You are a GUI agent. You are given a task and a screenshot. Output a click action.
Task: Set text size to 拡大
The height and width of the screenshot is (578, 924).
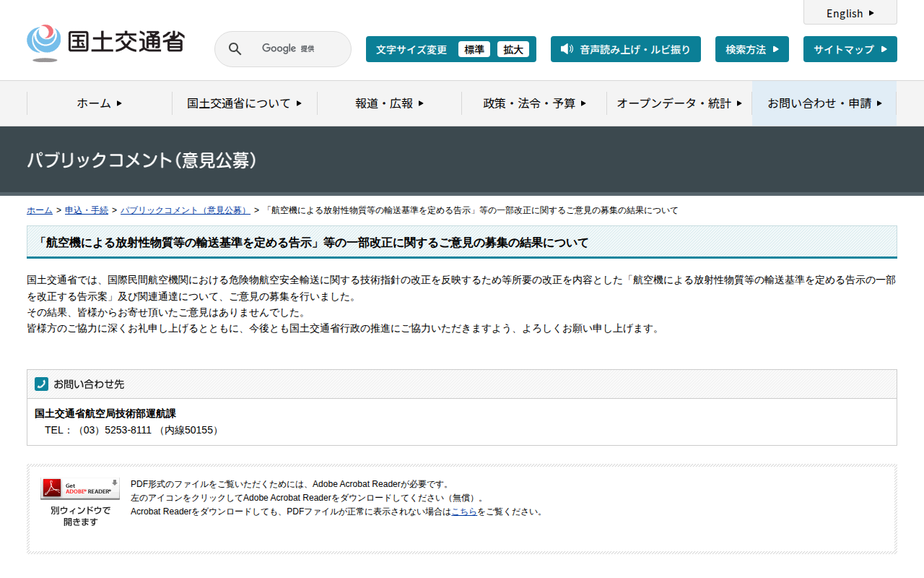coord(513,49)
